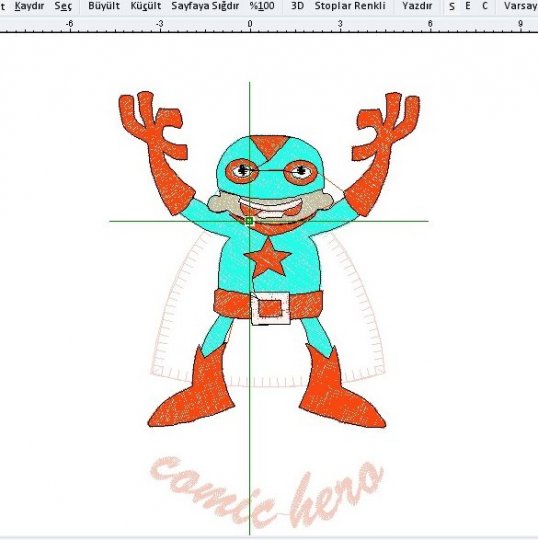Fit design with Sayfaya Sığdır

tap(205, 6)
